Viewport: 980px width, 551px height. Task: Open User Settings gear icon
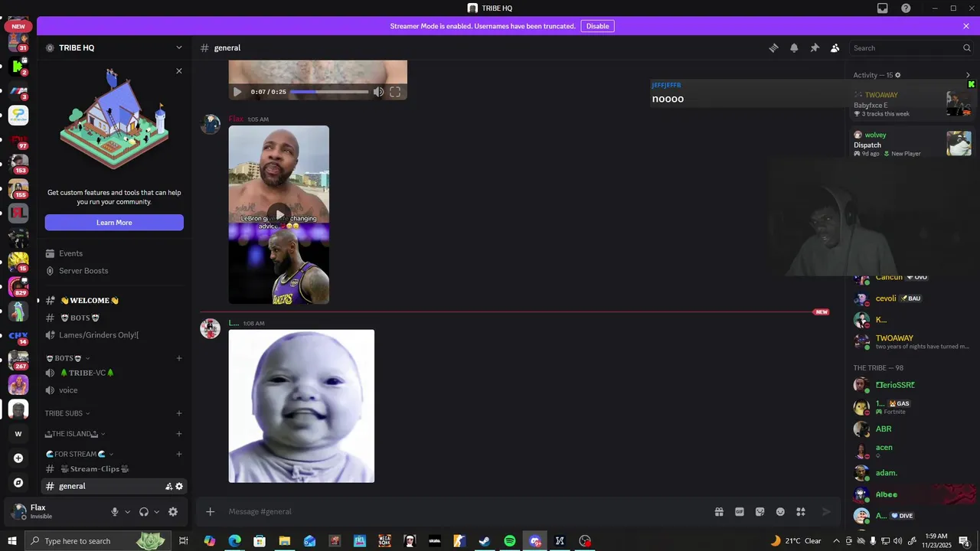173,511
